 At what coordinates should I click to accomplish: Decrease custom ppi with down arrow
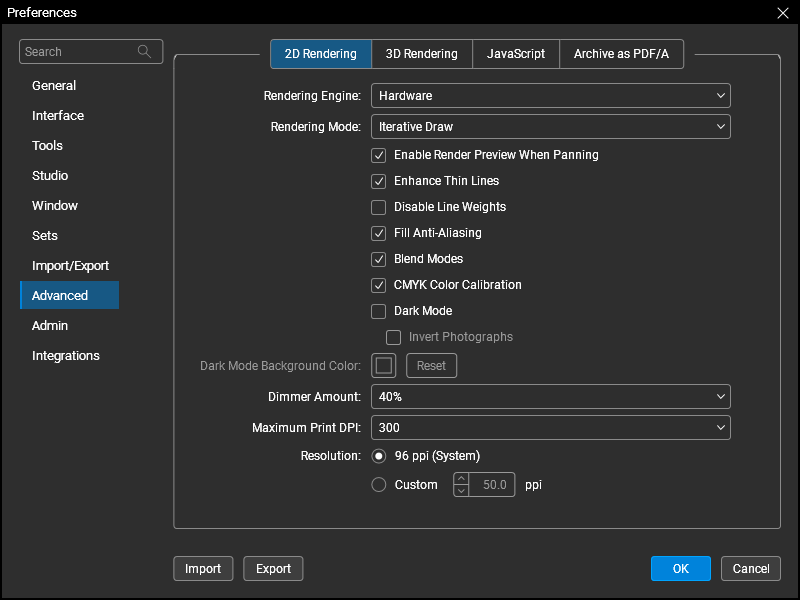click(461, 490)
